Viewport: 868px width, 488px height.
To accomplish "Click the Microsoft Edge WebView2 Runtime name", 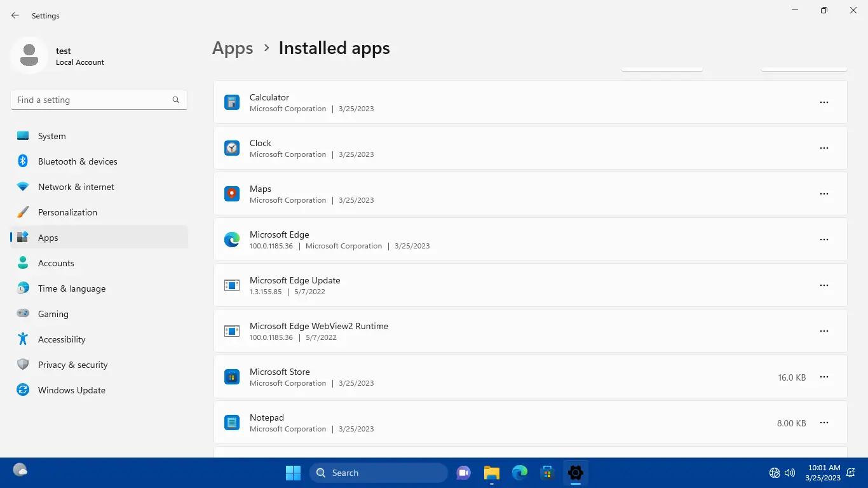I will click(319, 326).
